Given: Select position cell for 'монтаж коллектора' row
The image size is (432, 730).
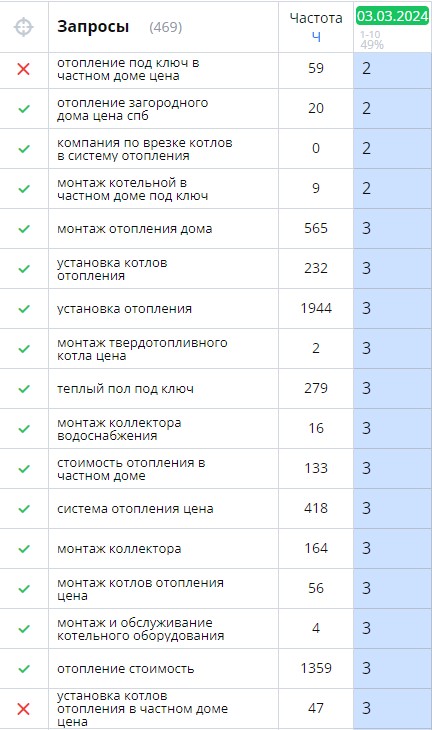Looking at the screenshot, I should 392,548.
